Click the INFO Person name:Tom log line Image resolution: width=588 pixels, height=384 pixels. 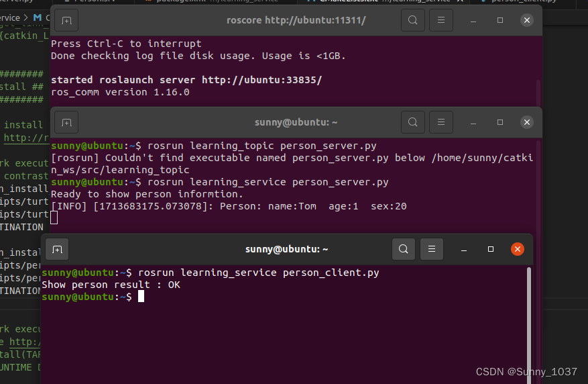tap(229, 207)
